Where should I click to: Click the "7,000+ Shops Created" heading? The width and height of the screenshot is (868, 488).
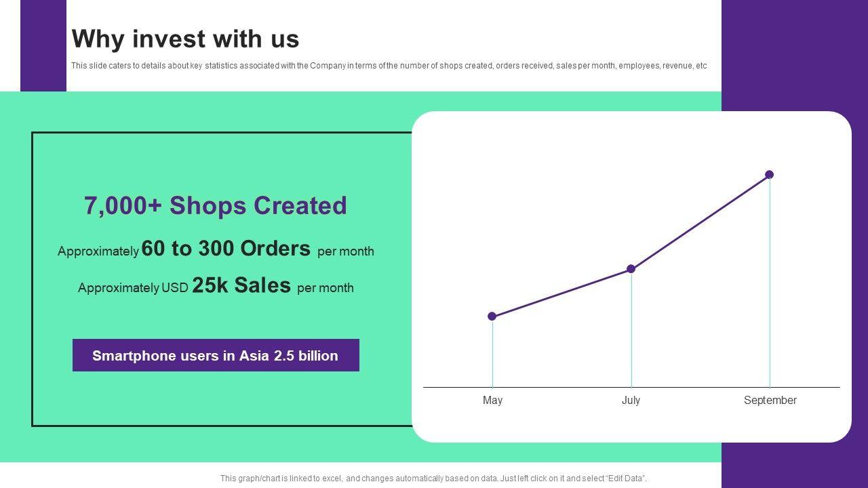[216, 205]
